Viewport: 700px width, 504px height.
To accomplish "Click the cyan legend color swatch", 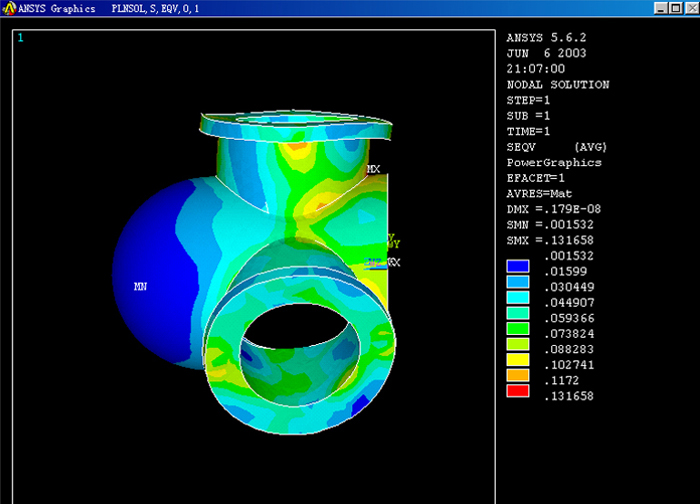I will (518, 298).
